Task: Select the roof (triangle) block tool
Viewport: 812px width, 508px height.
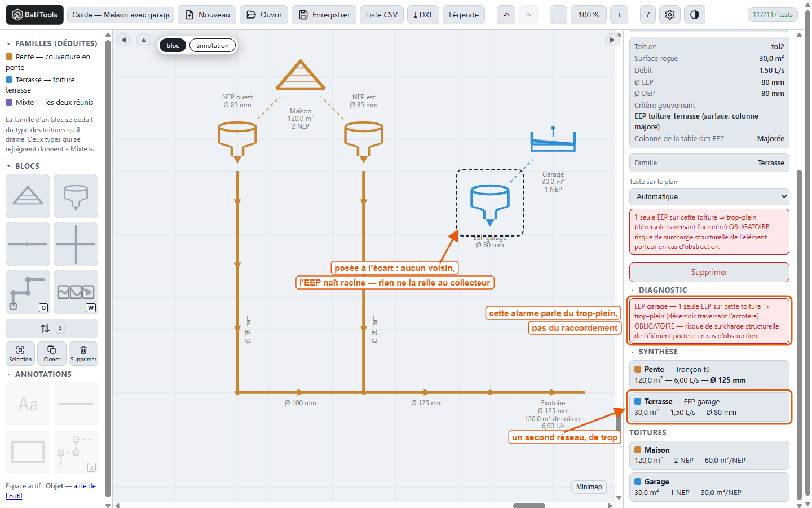Action: pos(28,196)
